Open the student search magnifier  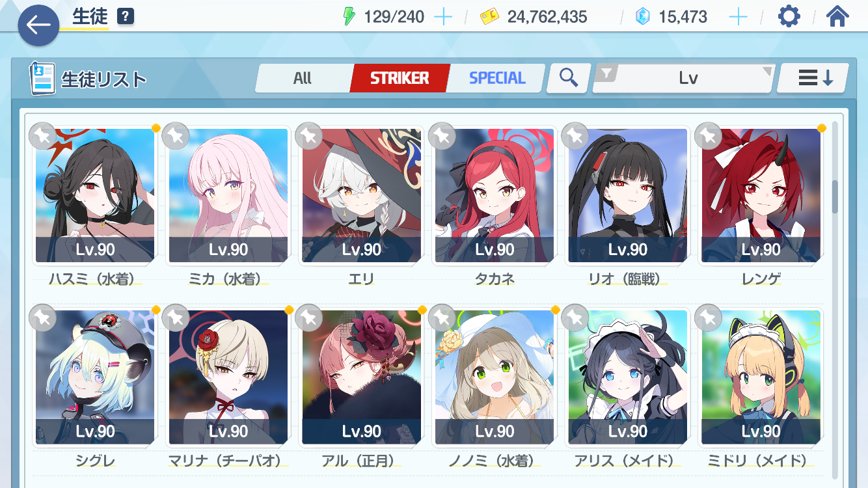click(x=569, y=78)
